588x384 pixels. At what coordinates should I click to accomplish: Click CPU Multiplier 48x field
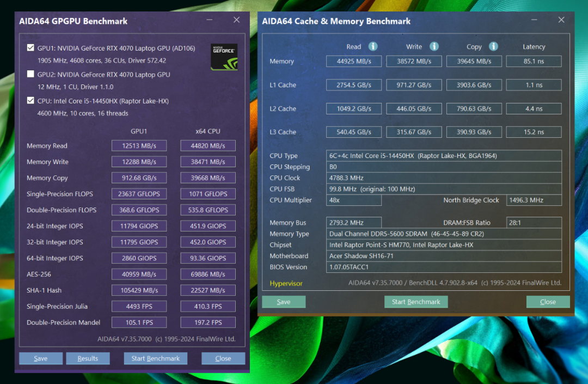(x=354, y=200)
